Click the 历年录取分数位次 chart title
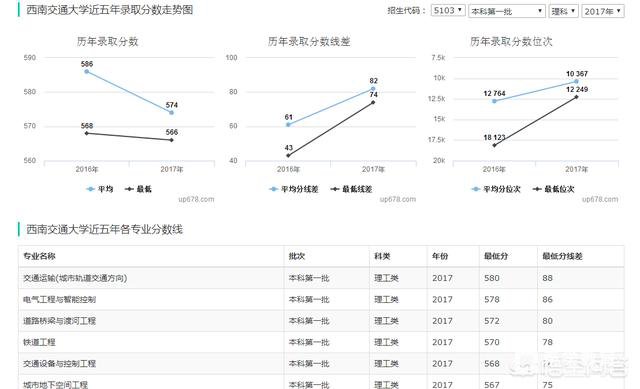 (x=511, y=41)
